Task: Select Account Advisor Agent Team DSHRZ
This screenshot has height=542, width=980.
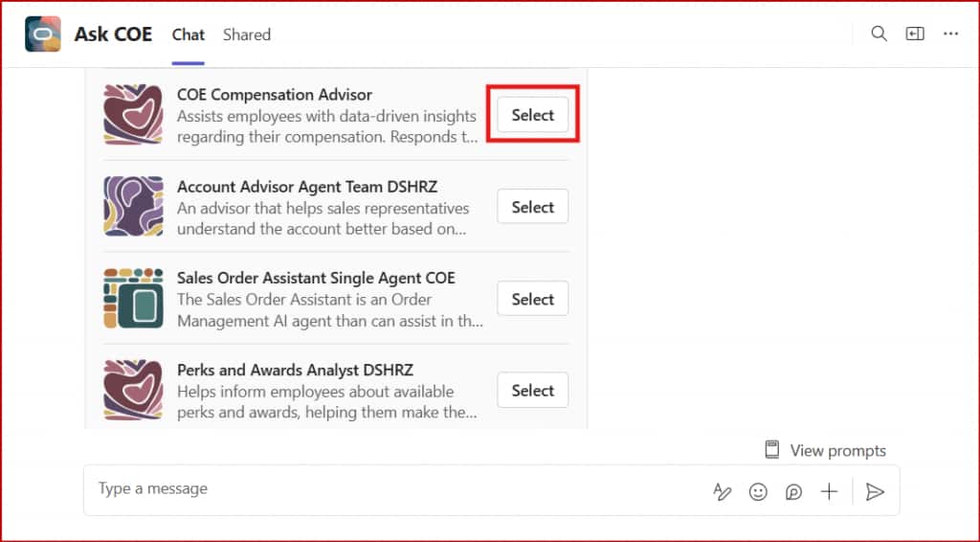Action: click(532, 207)
